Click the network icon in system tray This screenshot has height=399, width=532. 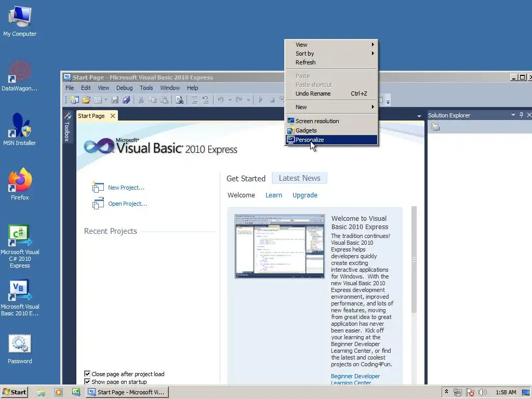[x=457, y=392]
